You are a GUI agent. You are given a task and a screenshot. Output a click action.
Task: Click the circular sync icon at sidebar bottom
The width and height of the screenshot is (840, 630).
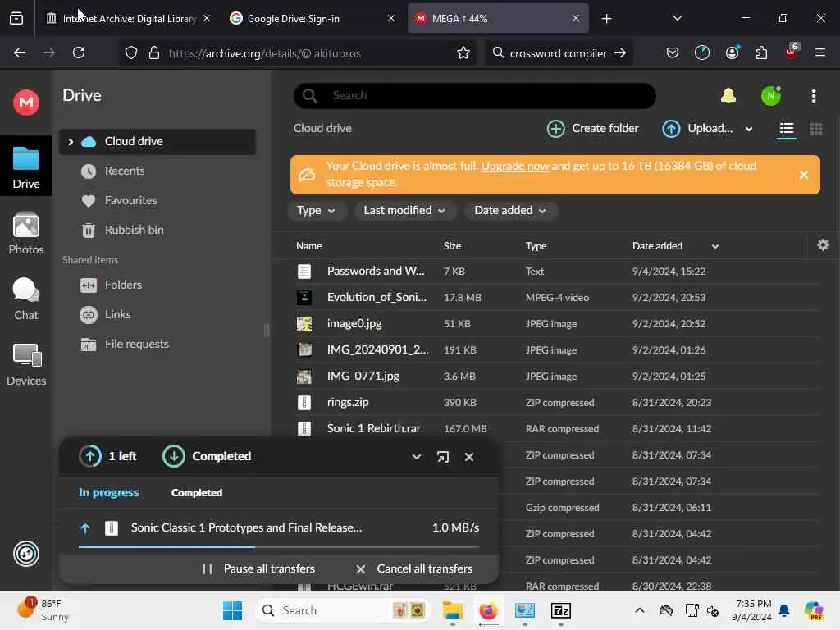pos(25,554)
